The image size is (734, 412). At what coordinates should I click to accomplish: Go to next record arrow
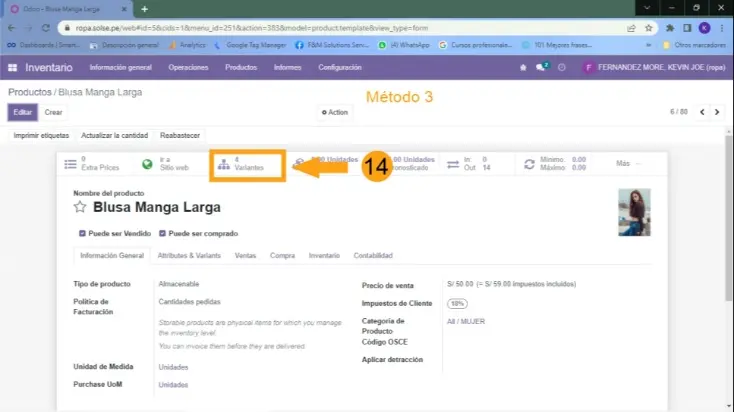[719, 112]
